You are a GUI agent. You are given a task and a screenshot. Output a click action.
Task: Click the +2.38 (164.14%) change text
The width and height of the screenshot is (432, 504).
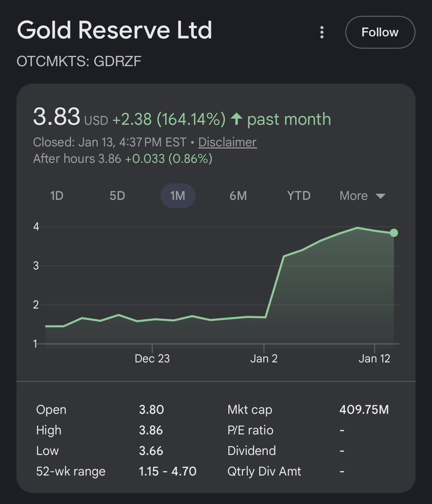(x=169, y=119)
